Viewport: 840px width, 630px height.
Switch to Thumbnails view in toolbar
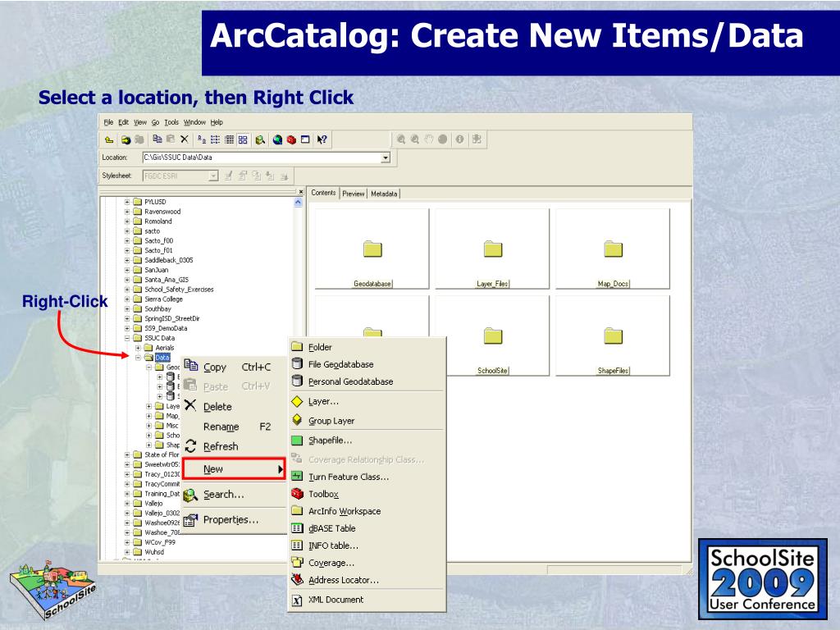click(x=243, y=139)
